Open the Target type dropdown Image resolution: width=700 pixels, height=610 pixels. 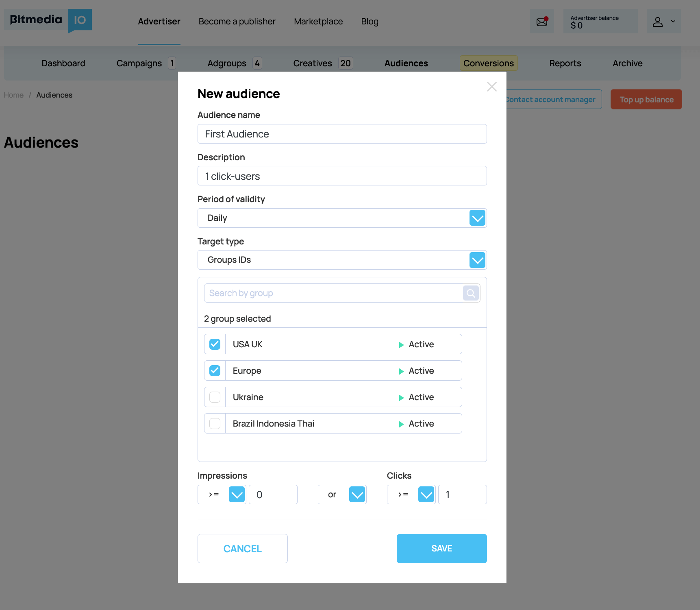[x=477, y=260]
